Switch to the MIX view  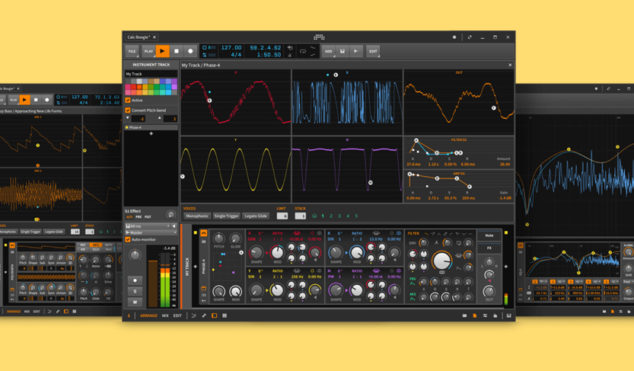click(165, 316)
